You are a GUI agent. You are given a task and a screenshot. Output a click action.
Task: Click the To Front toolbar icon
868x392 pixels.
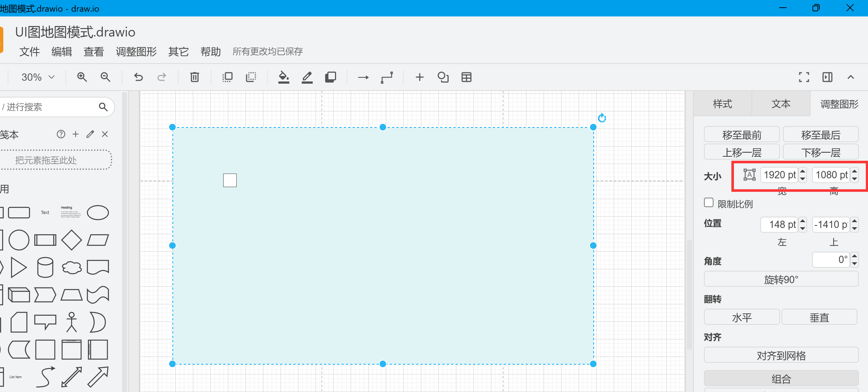click(227, 77)
